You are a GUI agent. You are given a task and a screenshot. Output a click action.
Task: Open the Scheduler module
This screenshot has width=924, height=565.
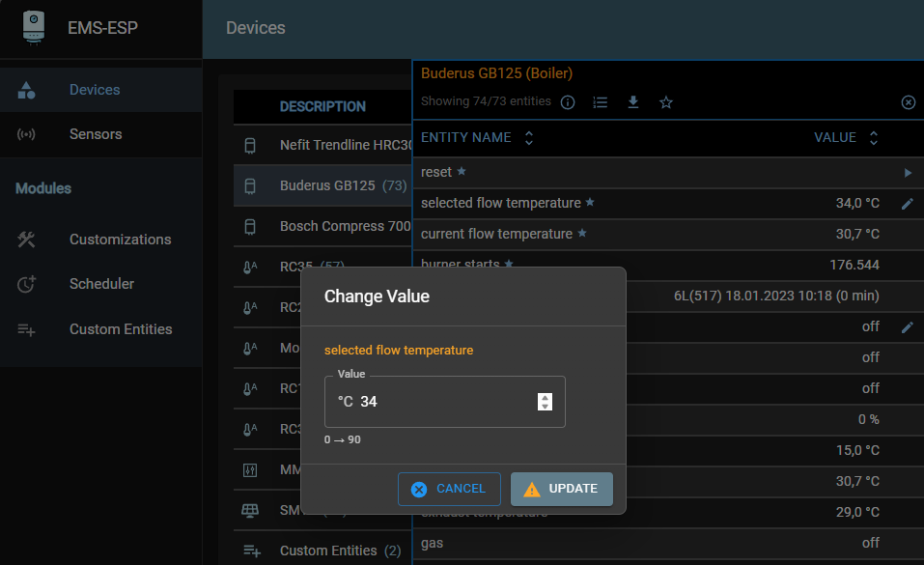(x=101, y=284)
